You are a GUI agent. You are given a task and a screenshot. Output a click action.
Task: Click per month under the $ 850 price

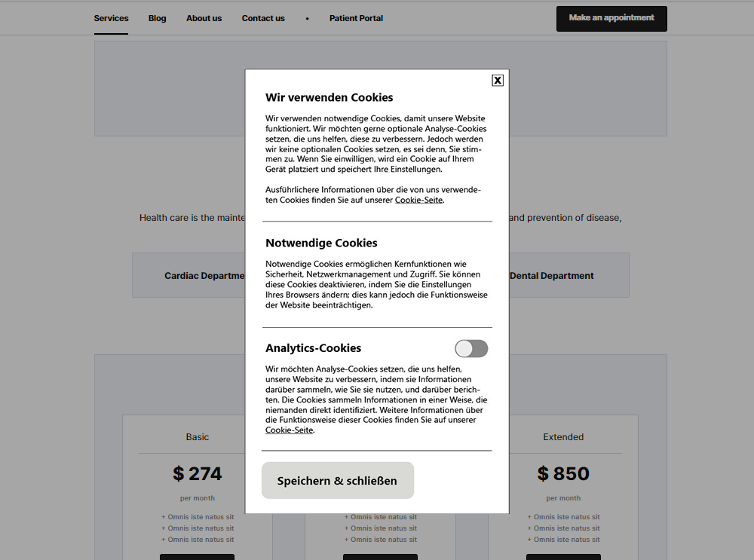[563, 498]
